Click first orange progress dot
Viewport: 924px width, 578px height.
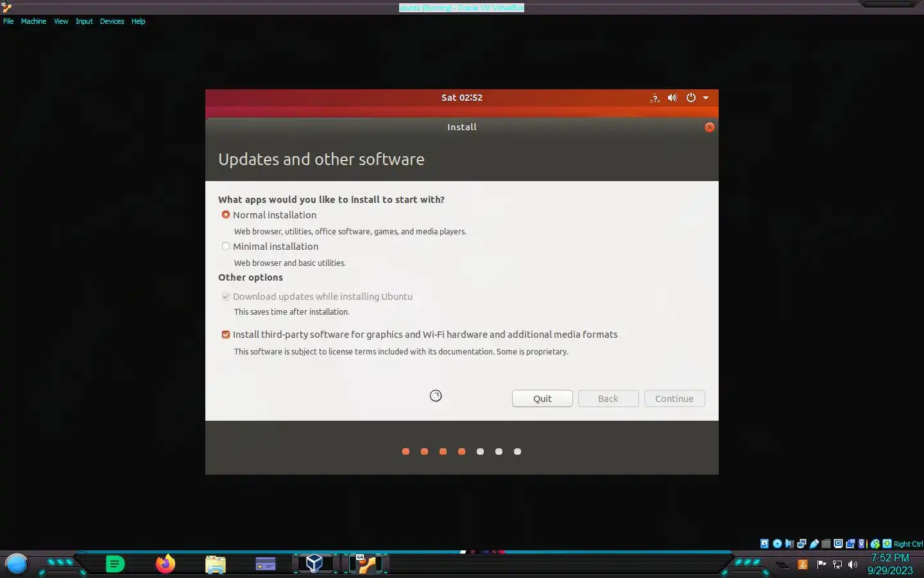[x=406, y=451]
